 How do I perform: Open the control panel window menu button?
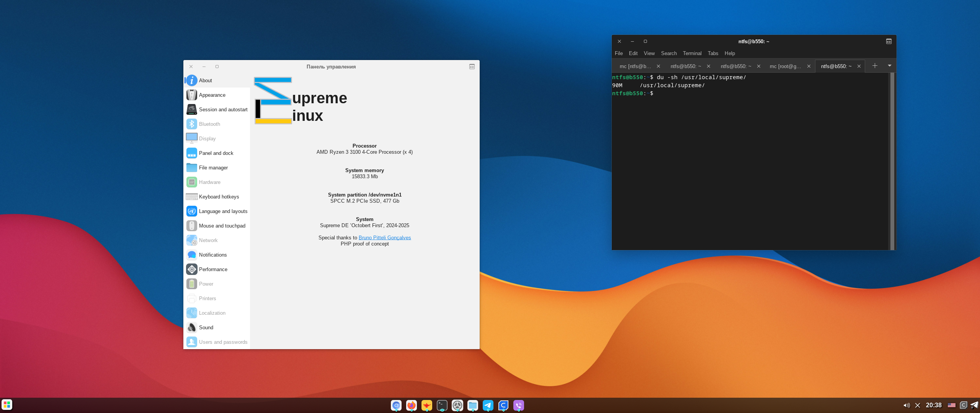472,67
